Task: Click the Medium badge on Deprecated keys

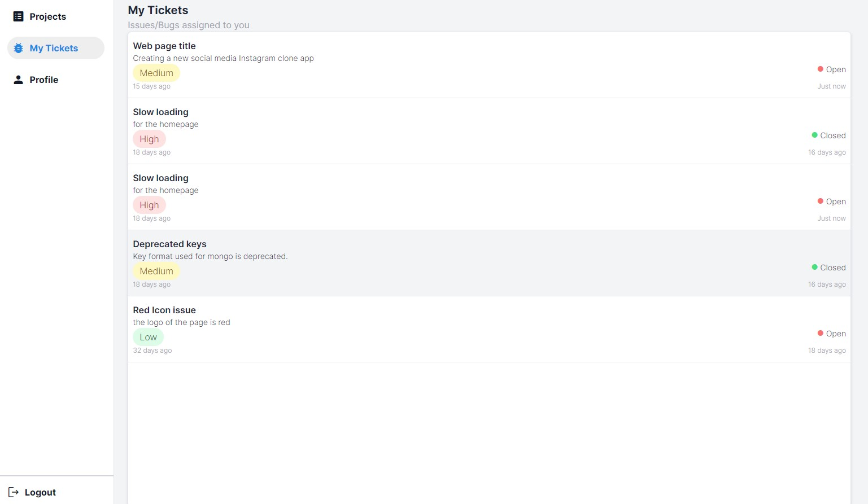Action: 156,271
